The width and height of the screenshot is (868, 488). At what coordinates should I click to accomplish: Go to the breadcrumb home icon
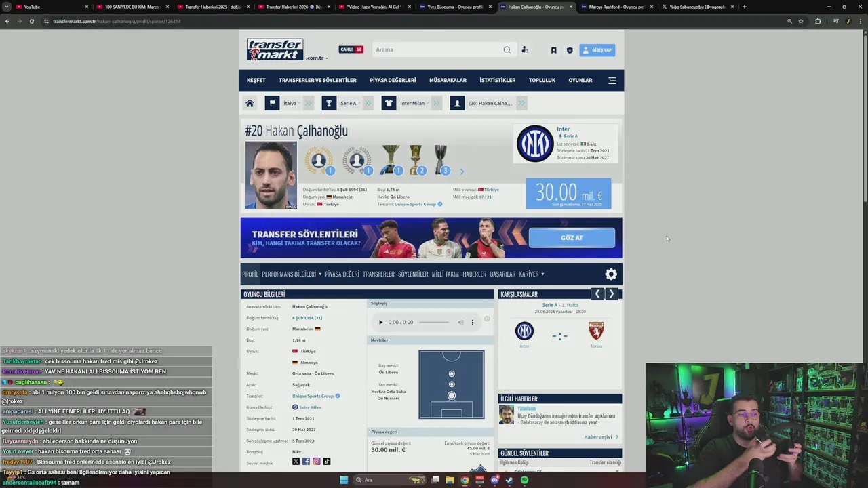tap(250, 103)
